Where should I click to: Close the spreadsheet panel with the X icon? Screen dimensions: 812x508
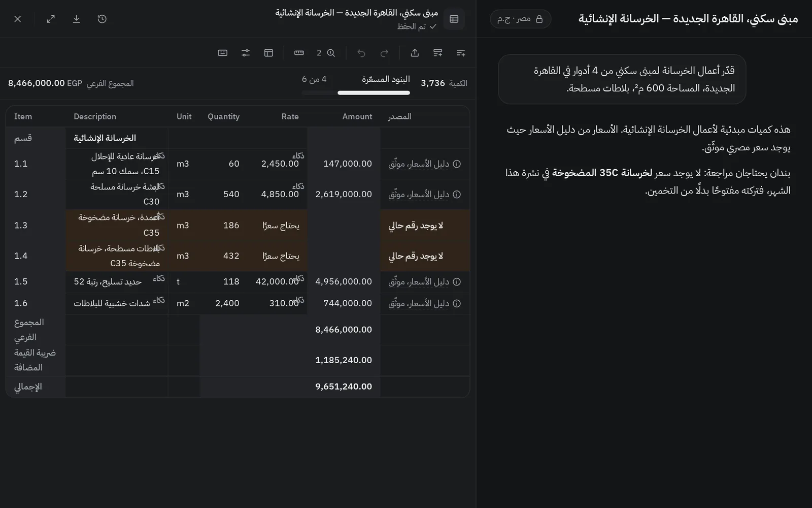[18, 19]
